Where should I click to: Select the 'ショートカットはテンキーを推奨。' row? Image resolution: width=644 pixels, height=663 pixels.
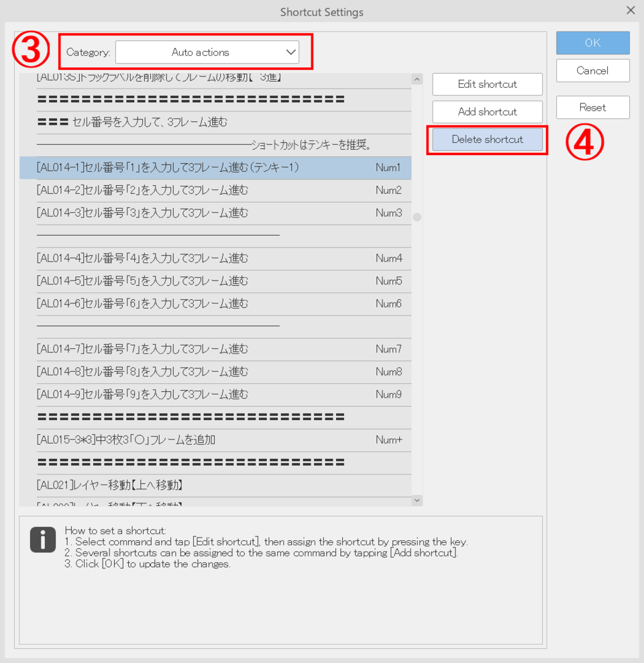pos(215,146)
